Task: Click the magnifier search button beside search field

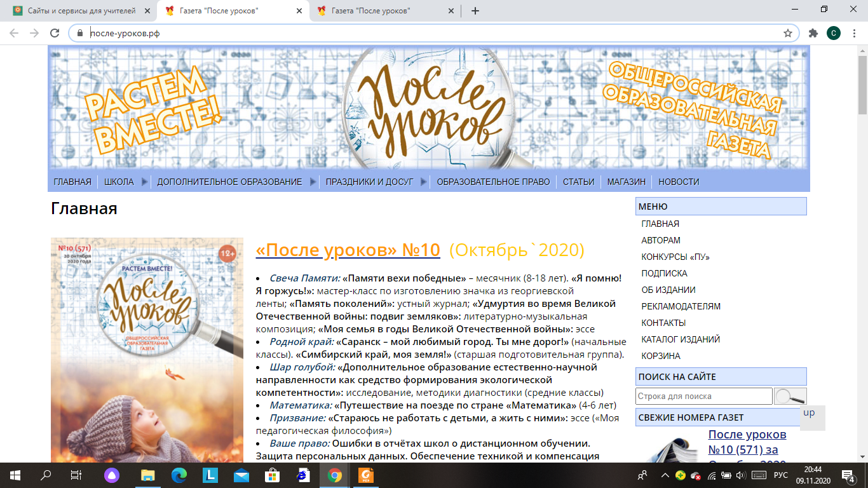Action: coord(790,396)
